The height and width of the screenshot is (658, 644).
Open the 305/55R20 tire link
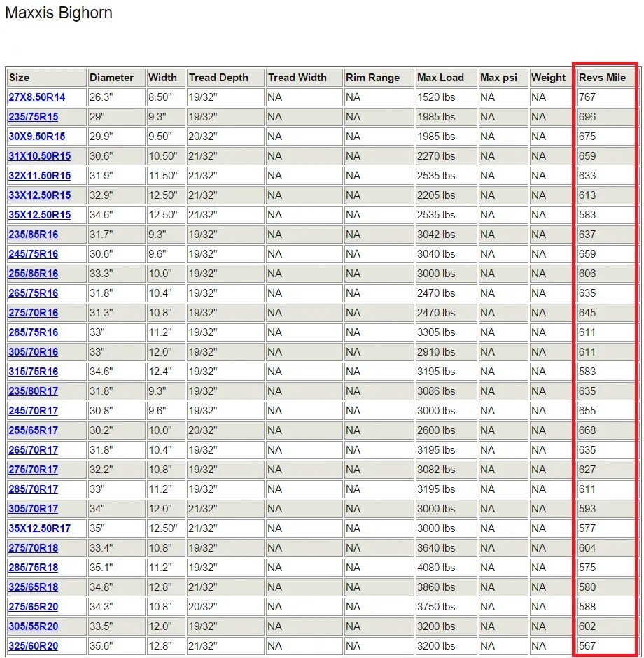point(34,626)
